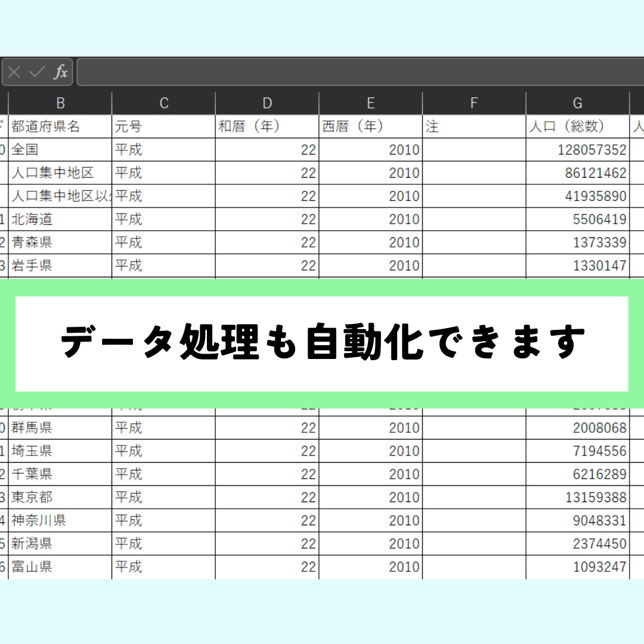
Task: Click population value 1373339
Action: (x=578, y=242)
